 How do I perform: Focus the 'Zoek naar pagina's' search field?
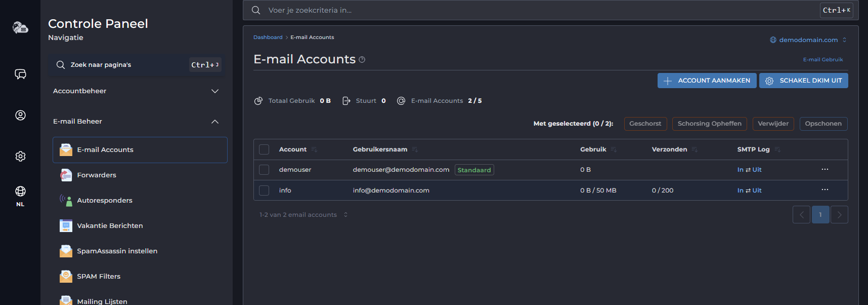coord(137,65)
